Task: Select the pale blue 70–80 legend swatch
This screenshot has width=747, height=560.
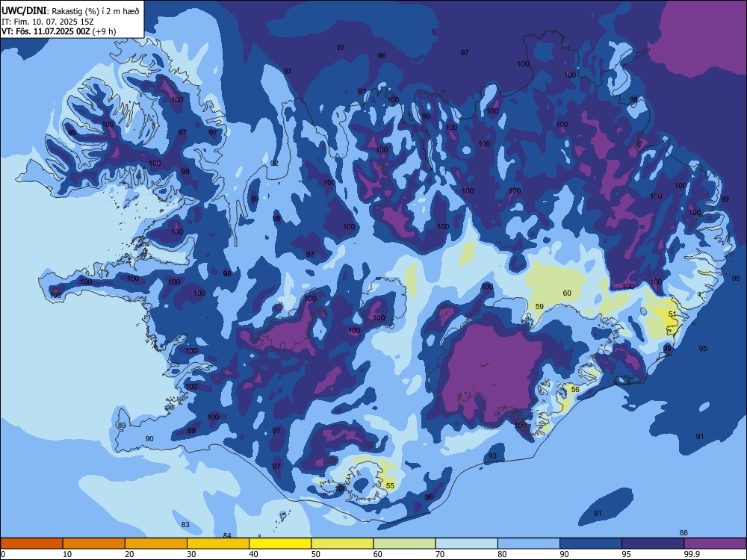Action: pyautogui.click(x=467, y=544)
